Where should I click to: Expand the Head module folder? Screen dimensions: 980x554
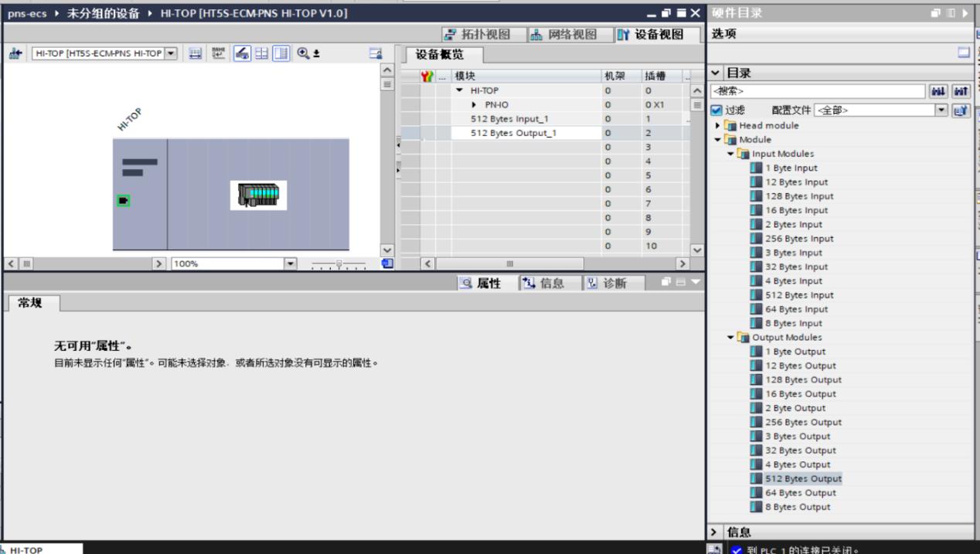717,125
